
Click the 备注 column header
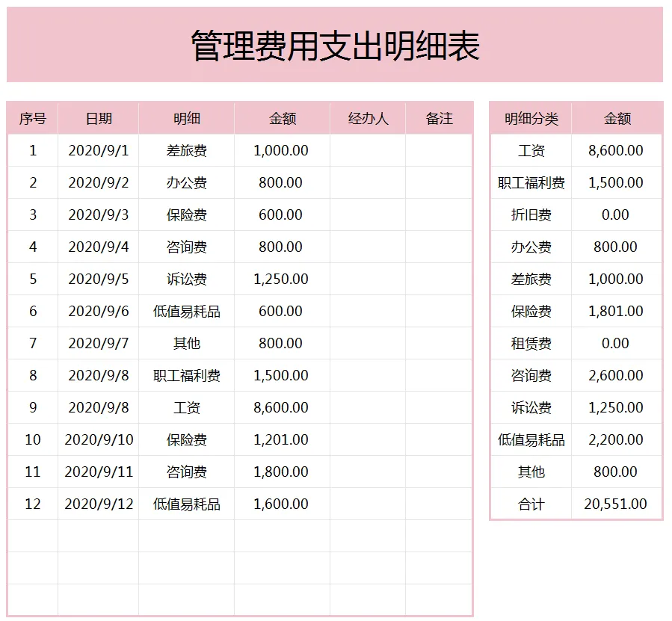pyautogui.click(x=440, y=118)
